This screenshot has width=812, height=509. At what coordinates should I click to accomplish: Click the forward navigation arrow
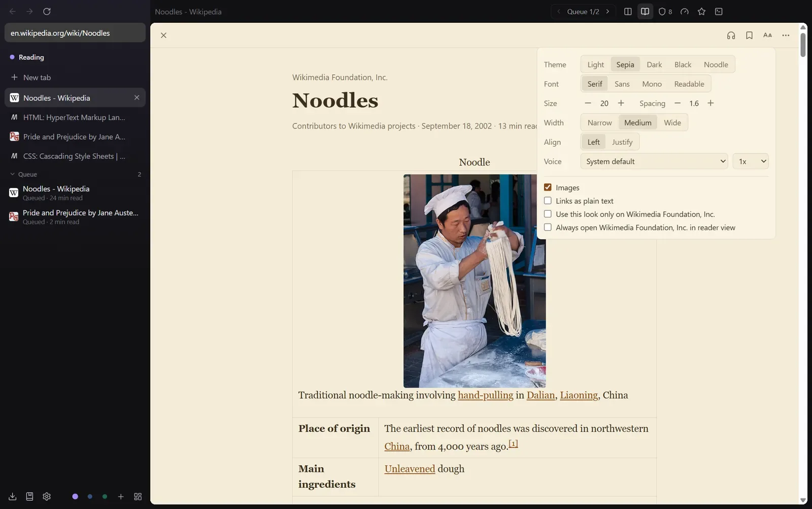29,11
